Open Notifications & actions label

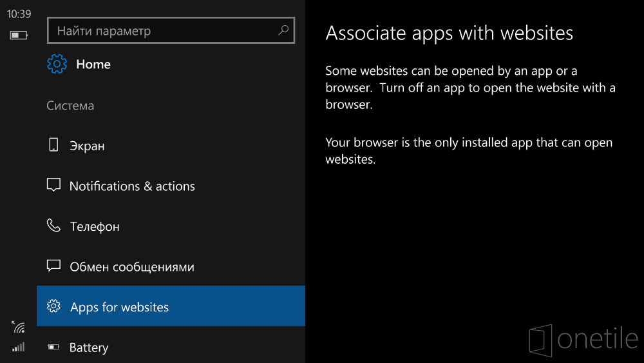point(132,186)
